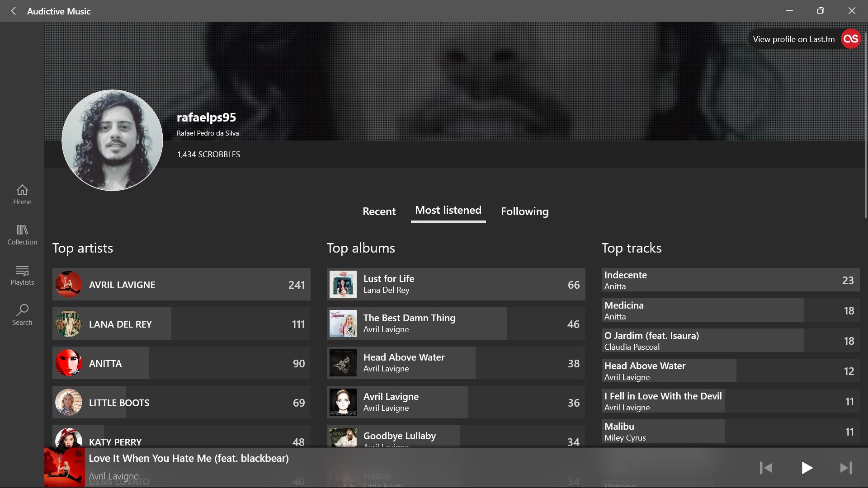Click the now playing album artwork
Viewport: 868px width, 488px height.
[x=65, y=468]
